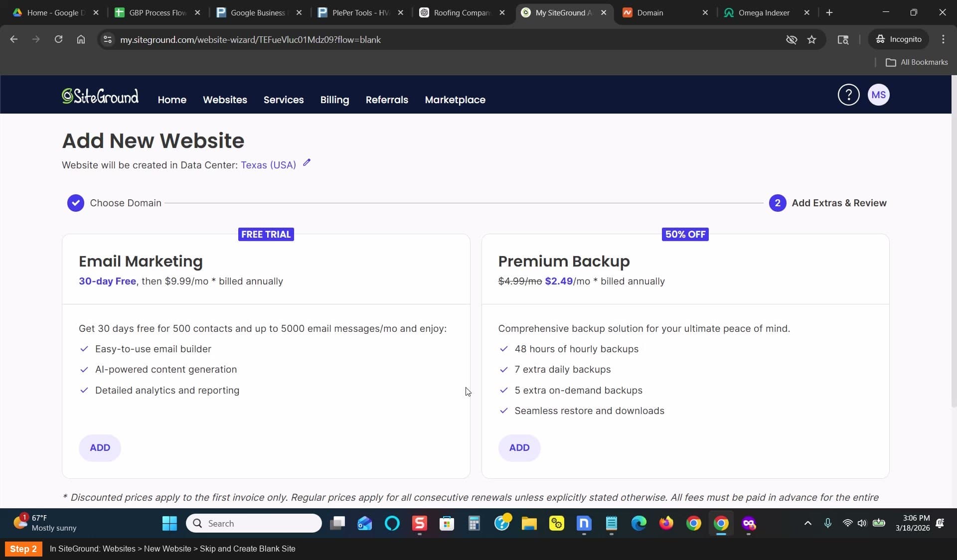This screenshot has height=560, width=957.
Task: Click 'Seamless restore and downloads' feature text
Action: click(589, 411)
